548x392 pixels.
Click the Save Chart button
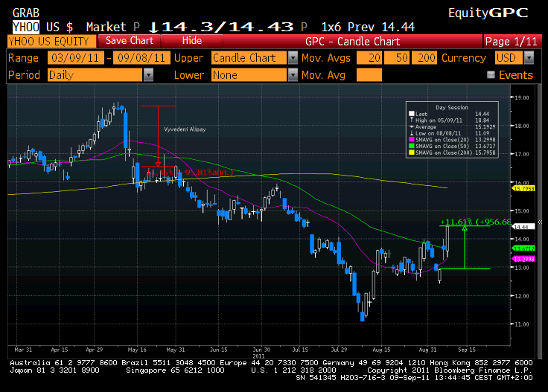130,41
